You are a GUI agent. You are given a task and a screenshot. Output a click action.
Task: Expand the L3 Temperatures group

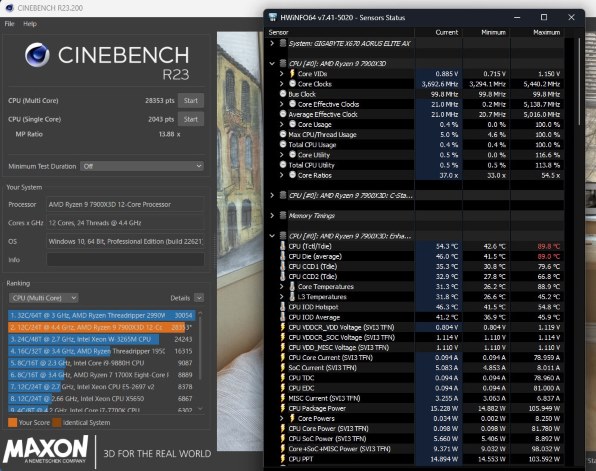(282, 297)
